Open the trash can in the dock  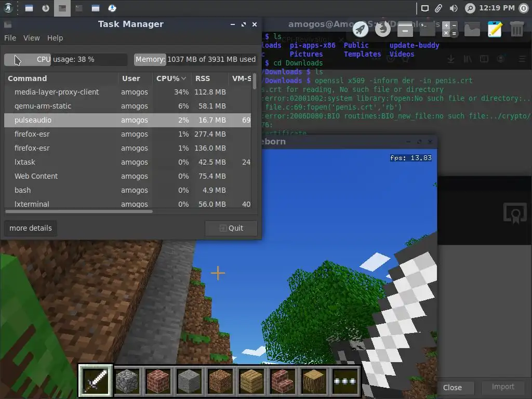[517, 30]
